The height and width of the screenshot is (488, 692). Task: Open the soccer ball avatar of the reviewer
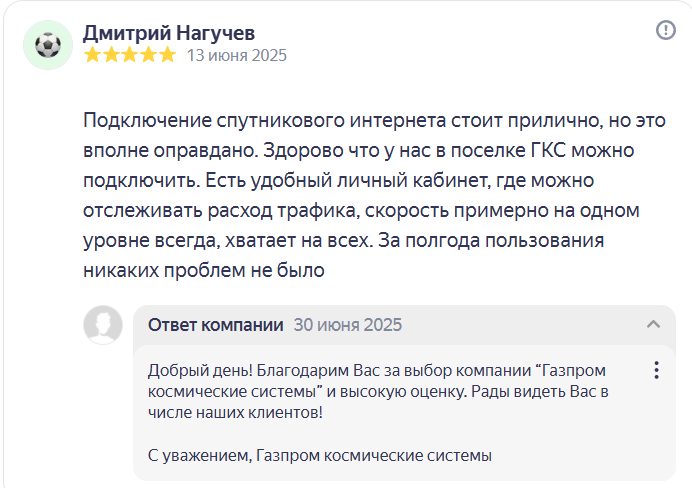point(48,45)
